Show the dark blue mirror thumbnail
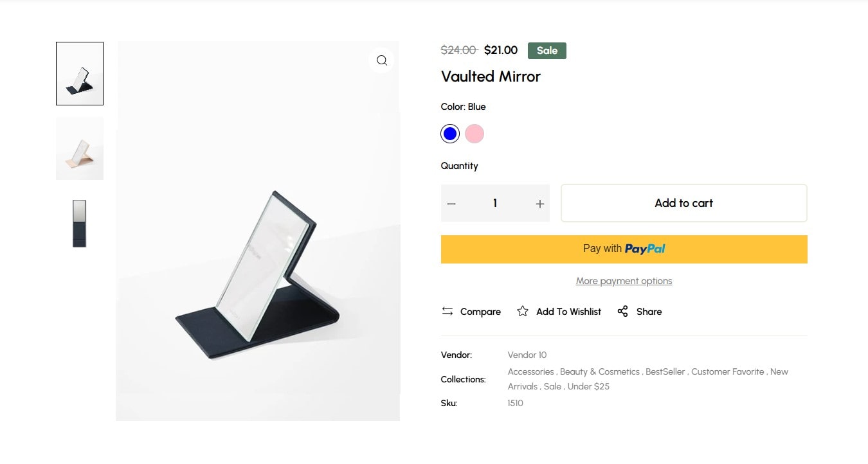 click(80, 74)
